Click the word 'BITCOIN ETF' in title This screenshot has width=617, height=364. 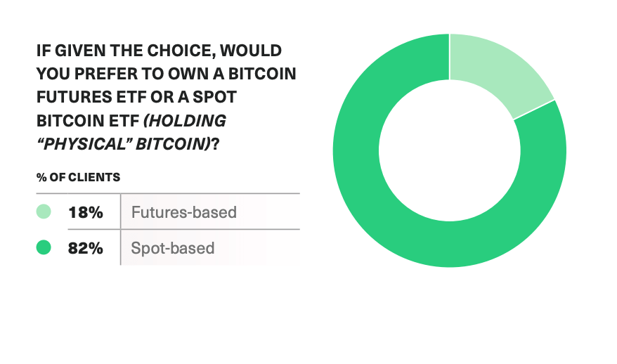pyautogui.click(x=88, y=121)
